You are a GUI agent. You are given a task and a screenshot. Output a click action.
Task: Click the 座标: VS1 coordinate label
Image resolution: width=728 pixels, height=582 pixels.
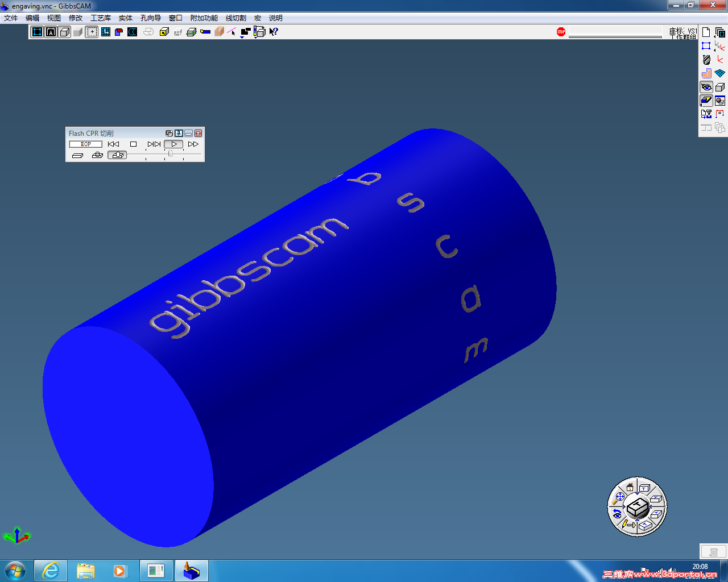tap(683, 31)
